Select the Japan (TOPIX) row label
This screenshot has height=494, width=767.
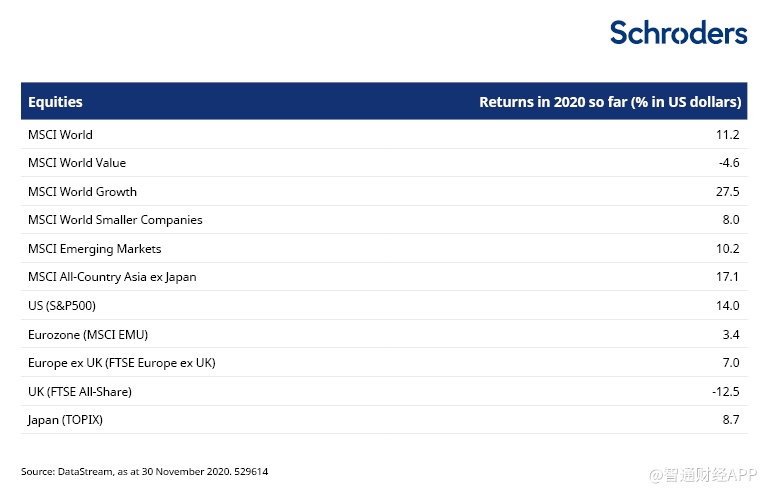(x=65, y=420)
